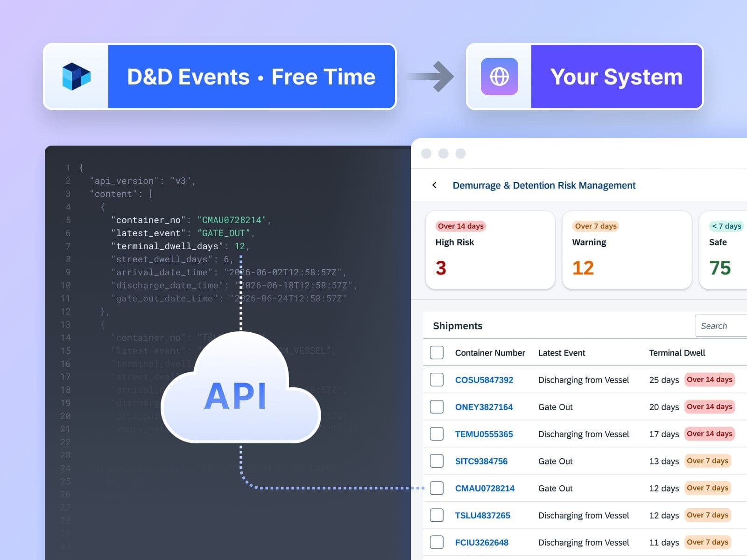Select the checkbox for CMAU0728214 row

point(437,488)
